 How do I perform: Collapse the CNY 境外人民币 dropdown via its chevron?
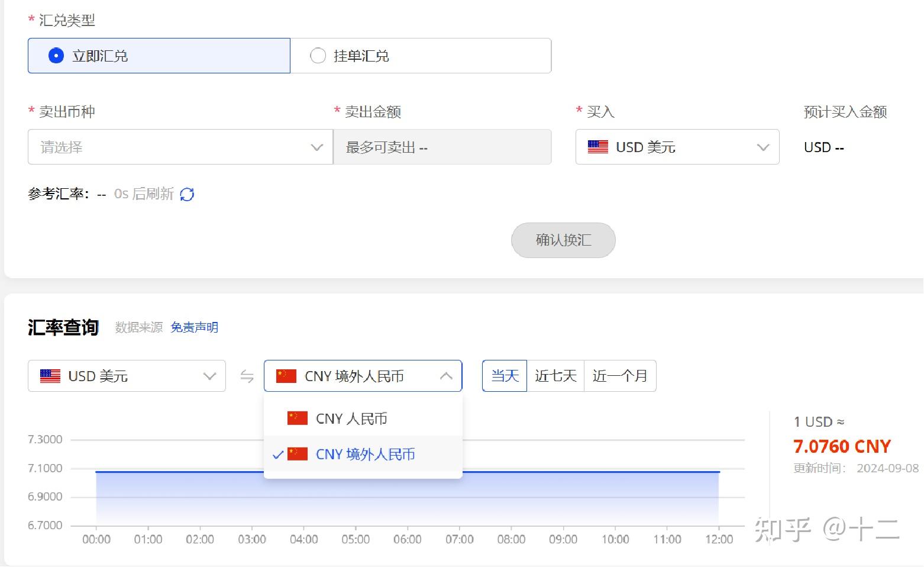[x=446, y=375]
